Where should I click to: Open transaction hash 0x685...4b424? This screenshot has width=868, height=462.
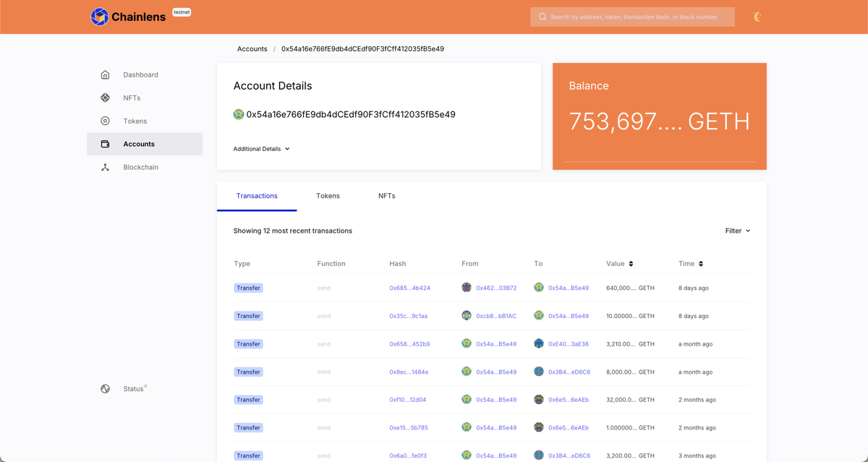[x=409, y=288]
